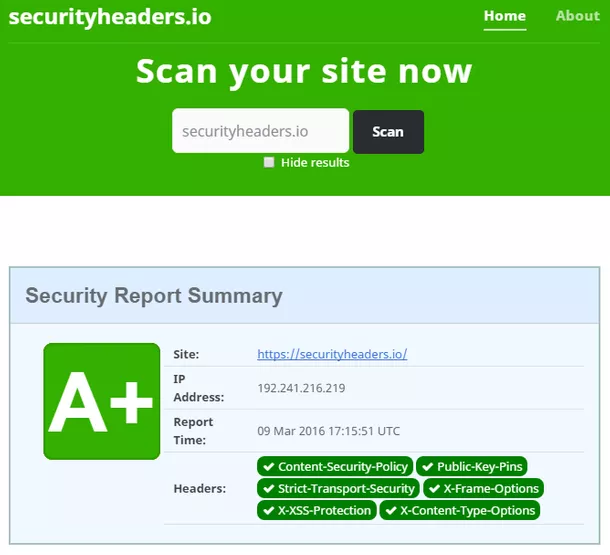
Task: Click the IP address 192.241.216.219
Action: [x=301, y=388]
